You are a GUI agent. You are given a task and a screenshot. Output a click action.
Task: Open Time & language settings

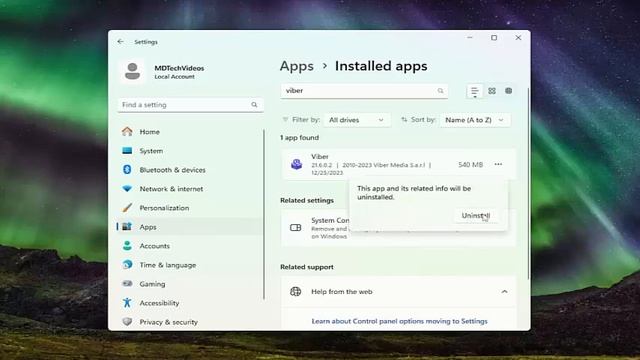[190, 265]
